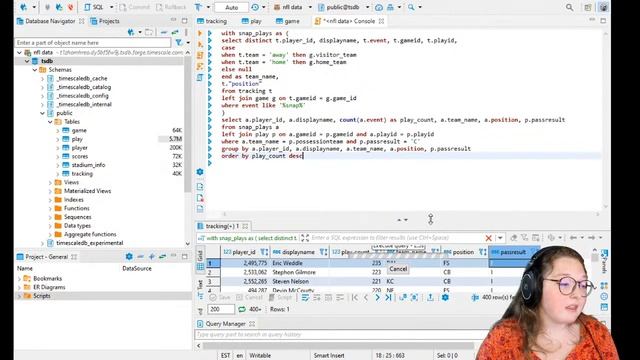The width and height of the screenshot is (640, 360).
Task: Select the Scripts folder in Project panel
Action: (x=42, y=296)
